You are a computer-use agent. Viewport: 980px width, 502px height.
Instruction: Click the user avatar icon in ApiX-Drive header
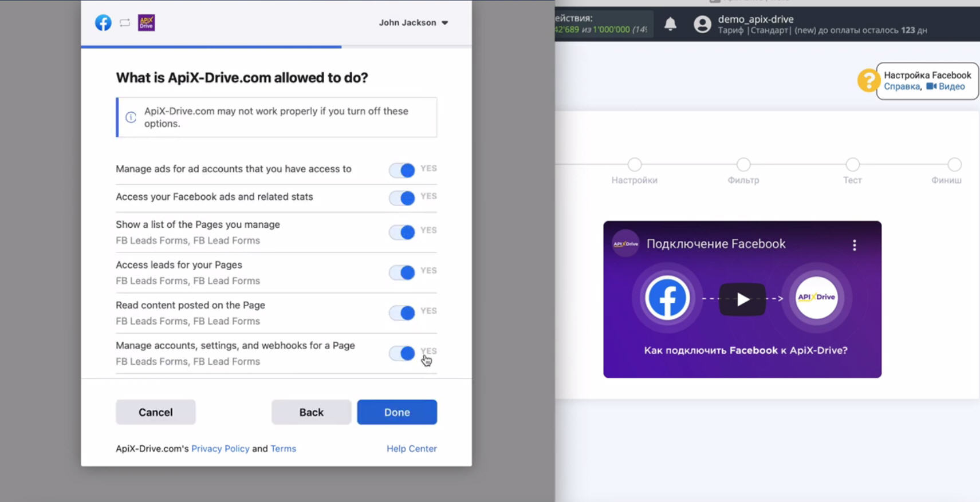[x=702, y=24]
